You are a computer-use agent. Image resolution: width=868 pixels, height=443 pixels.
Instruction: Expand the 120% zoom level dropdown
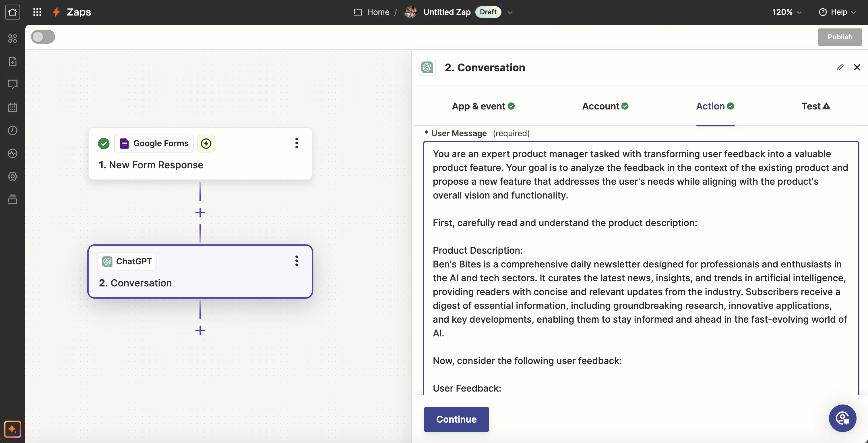click(786, 12)
